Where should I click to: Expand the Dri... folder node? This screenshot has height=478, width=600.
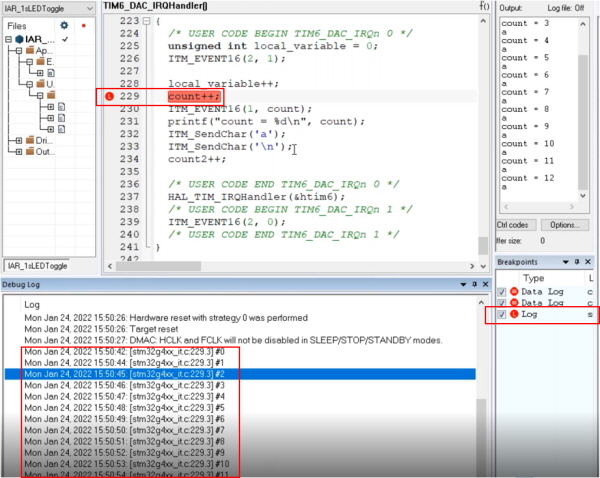coord(19,140)
